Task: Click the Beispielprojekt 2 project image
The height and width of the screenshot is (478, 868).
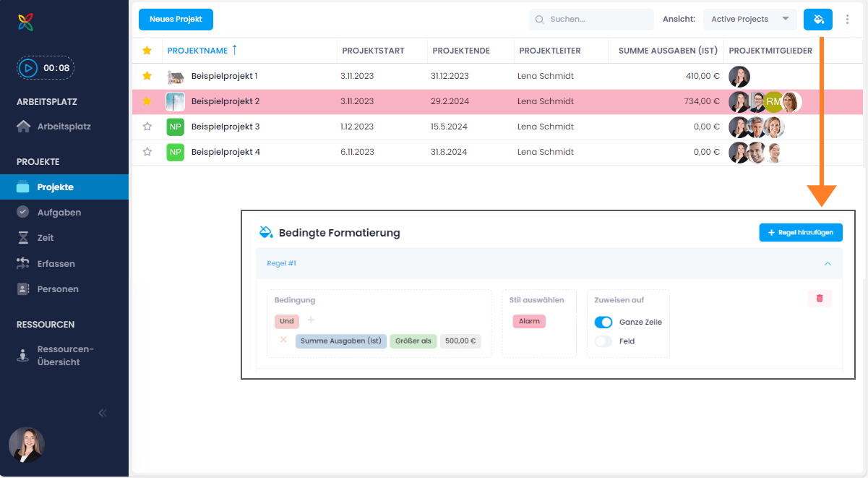Action: tap(176, 101)
